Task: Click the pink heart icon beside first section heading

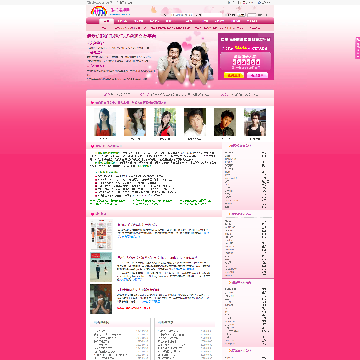Action: coord(92,146)
